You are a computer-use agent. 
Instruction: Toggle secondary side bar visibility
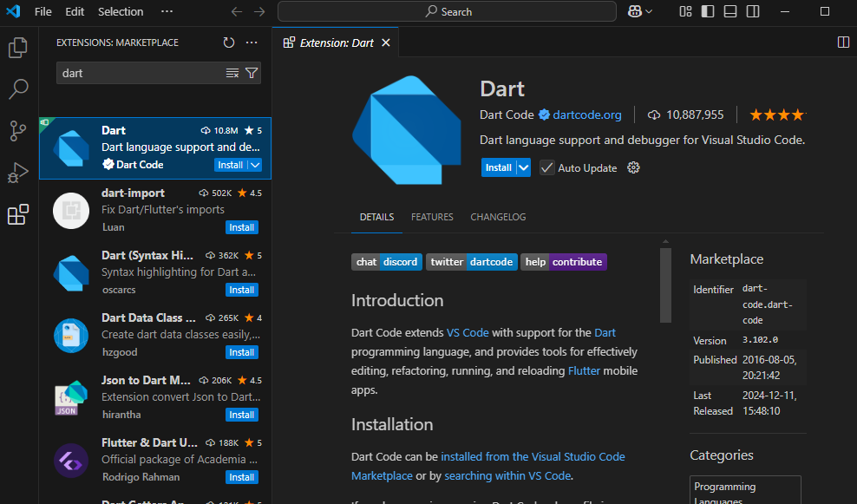click(x=753, y=11)
